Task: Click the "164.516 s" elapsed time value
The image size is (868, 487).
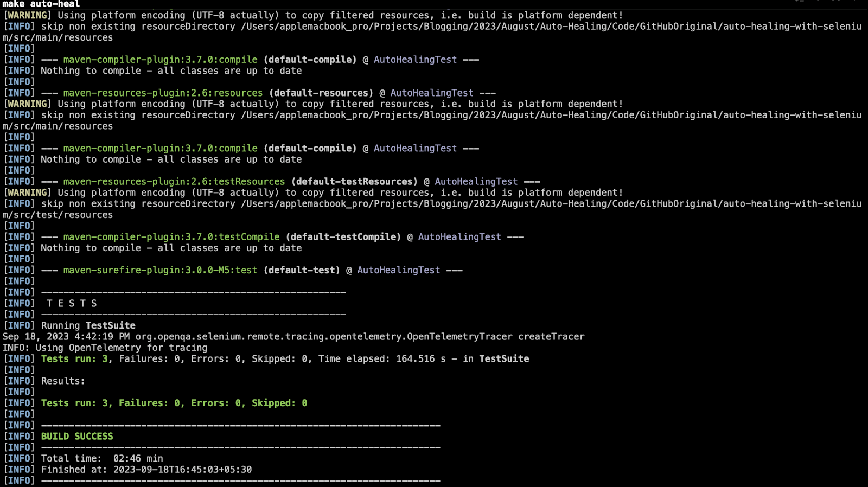Action: point(420,358)
